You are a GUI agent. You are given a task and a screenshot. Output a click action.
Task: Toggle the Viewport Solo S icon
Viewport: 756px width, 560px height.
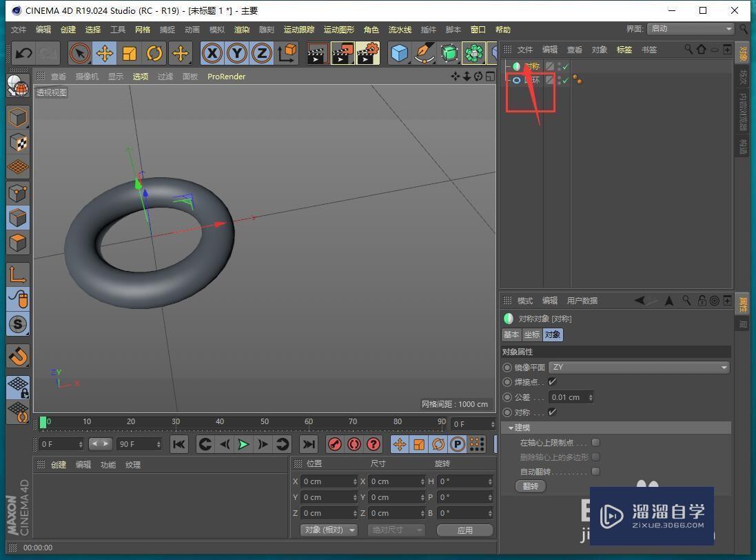tap(18, 324)
